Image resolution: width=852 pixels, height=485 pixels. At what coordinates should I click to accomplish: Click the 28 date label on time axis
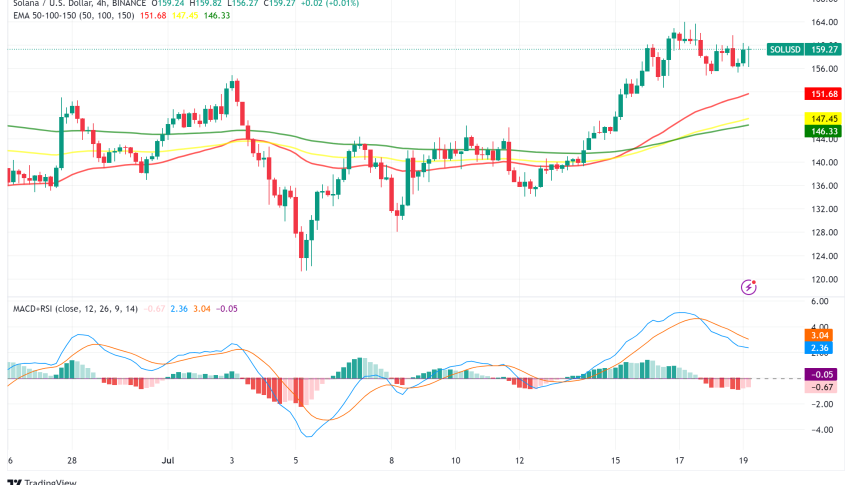pos(72,461)
